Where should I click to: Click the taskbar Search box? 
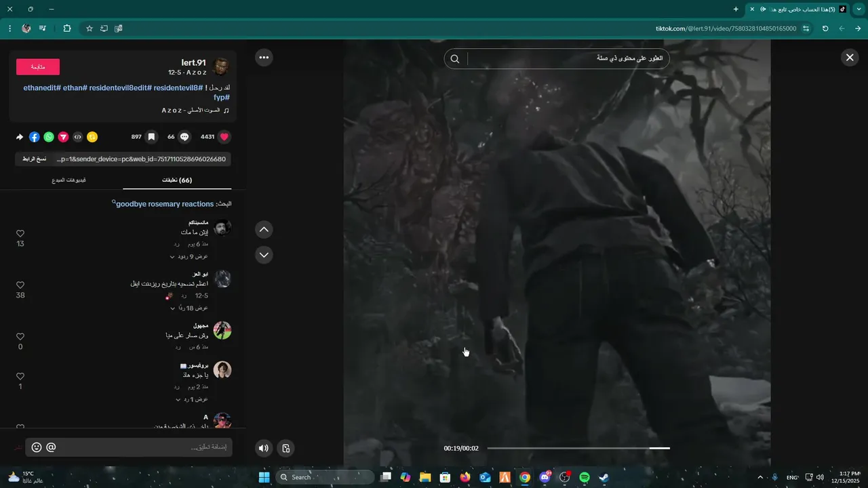(x=325, y=477)
